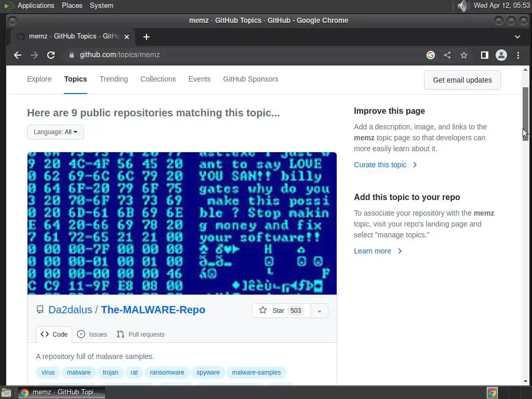532x399 pixels.
Task: Open the System menu
Action: click(x=101, y=5)
